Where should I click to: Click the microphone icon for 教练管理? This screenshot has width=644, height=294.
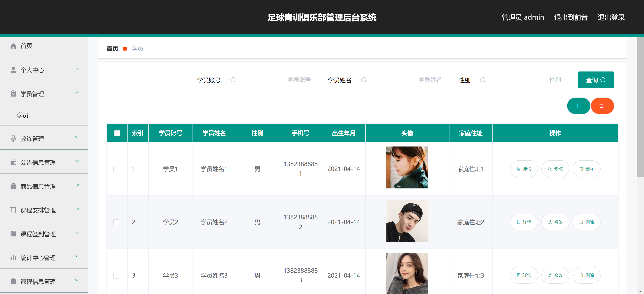pyautogui.click(x=13, y=138)
